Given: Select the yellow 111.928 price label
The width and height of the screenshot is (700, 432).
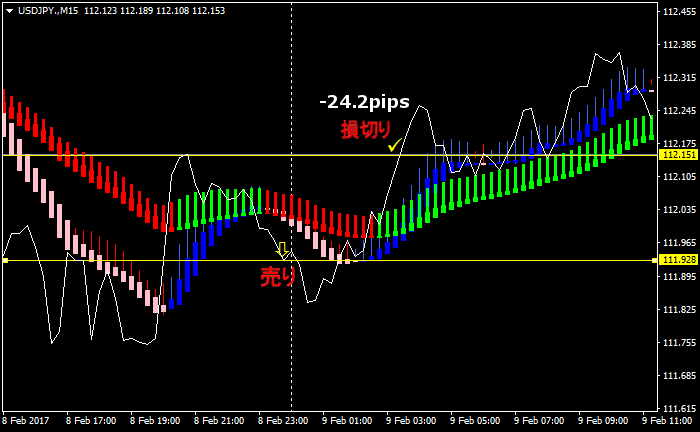Looking at the screenshot, I should [679, 260].
